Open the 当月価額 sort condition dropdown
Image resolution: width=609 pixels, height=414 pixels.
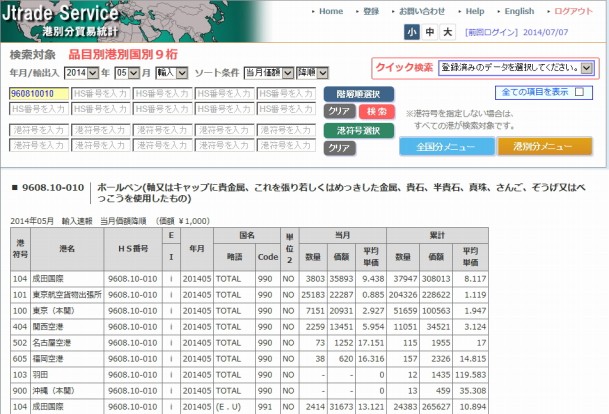[263, 73]
